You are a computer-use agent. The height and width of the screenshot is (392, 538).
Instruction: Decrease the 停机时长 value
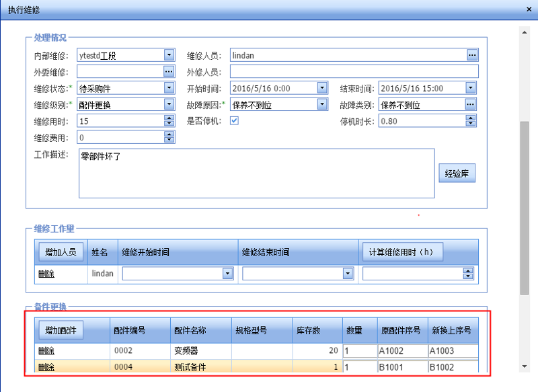pos(470,124)
